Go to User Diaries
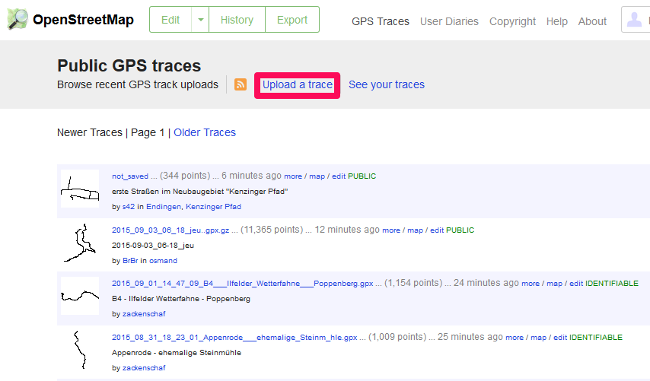Screen dimensions: 650x381 [x=449, y=21]
